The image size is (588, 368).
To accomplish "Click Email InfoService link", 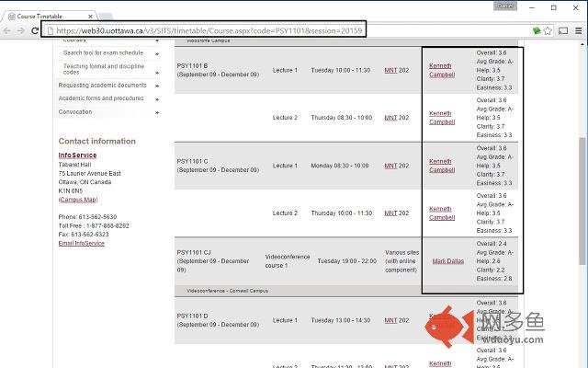I will tap(82, 243).
